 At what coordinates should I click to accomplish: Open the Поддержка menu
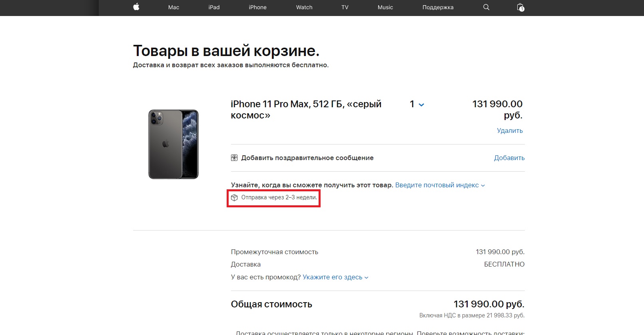point(438,7)
